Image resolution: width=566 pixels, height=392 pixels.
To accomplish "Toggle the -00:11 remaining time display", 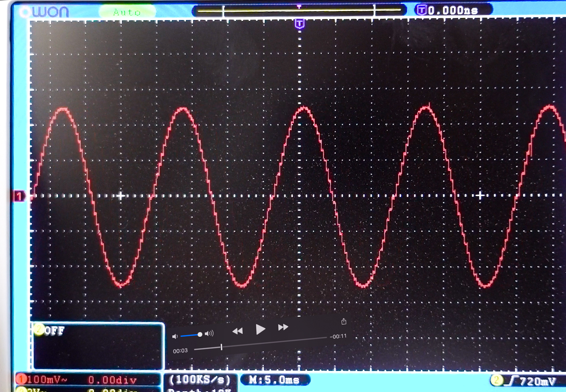I will 338,336.
